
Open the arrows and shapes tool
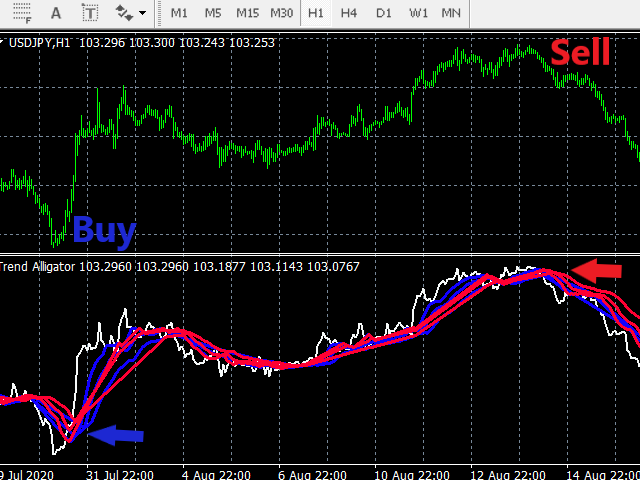(124, 13)
